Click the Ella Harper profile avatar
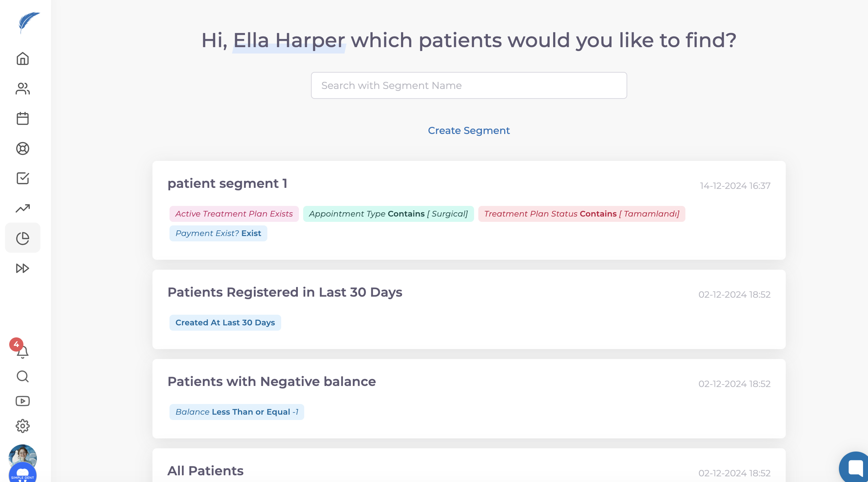 click(x=23, y=456)
